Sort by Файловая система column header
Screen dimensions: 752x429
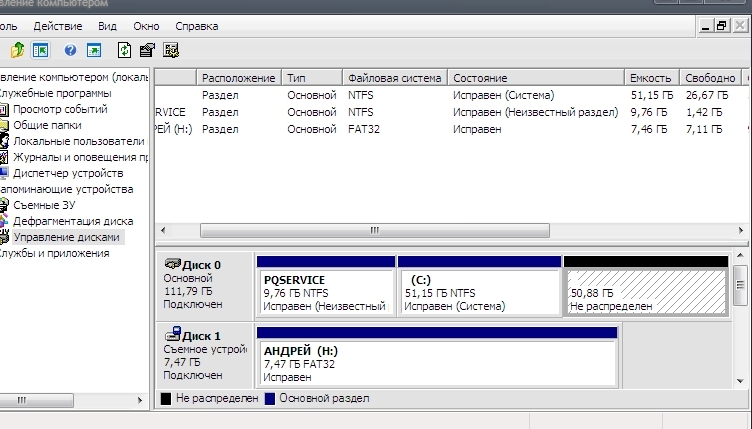pos(393,78)
